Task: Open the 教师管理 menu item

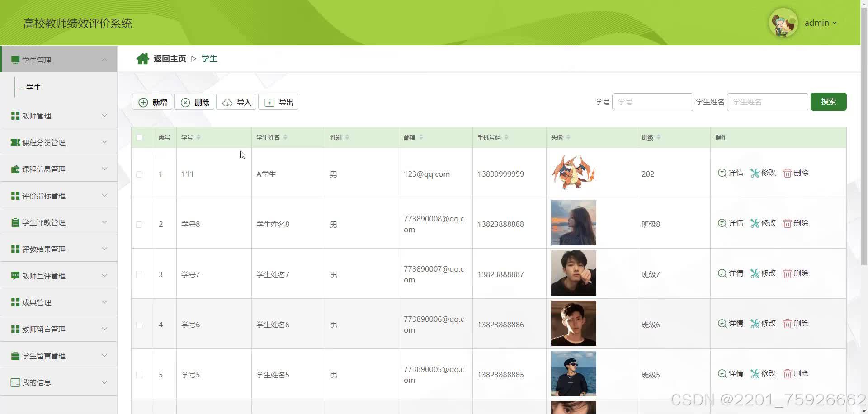Action: 59,116
